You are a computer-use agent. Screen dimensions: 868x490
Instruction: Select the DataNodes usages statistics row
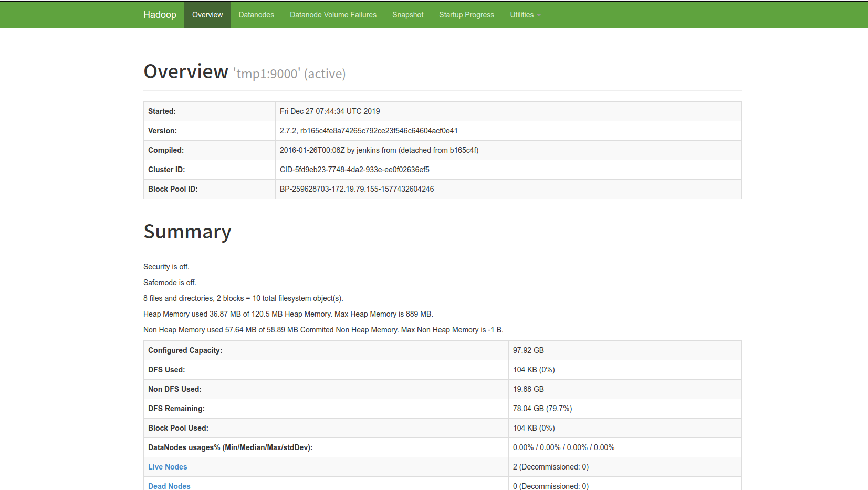(563, 447)
